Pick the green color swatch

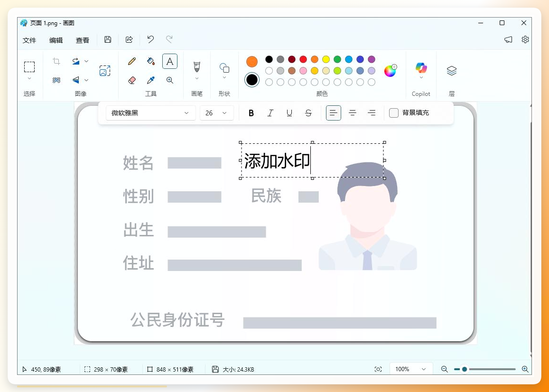(x=337, y=59)
